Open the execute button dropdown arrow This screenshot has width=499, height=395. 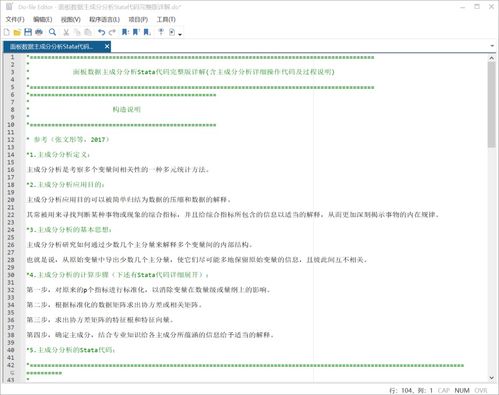coord(180,34)
